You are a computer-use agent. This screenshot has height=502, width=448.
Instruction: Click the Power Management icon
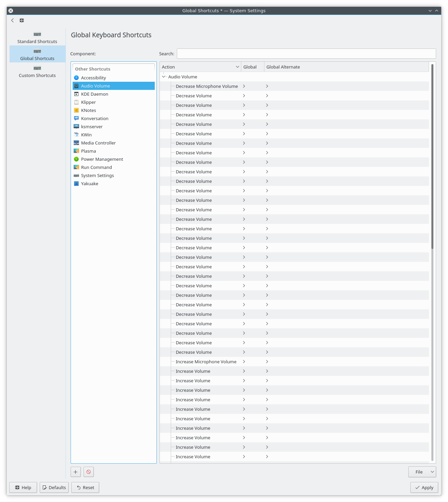(76, 159)
